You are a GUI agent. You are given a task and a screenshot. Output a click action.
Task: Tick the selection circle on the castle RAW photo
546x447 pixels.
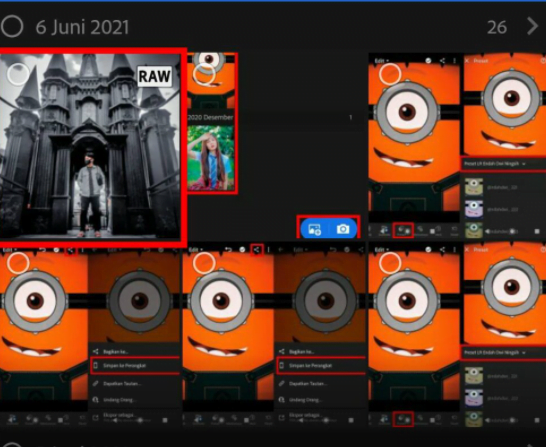click(18, 74)
